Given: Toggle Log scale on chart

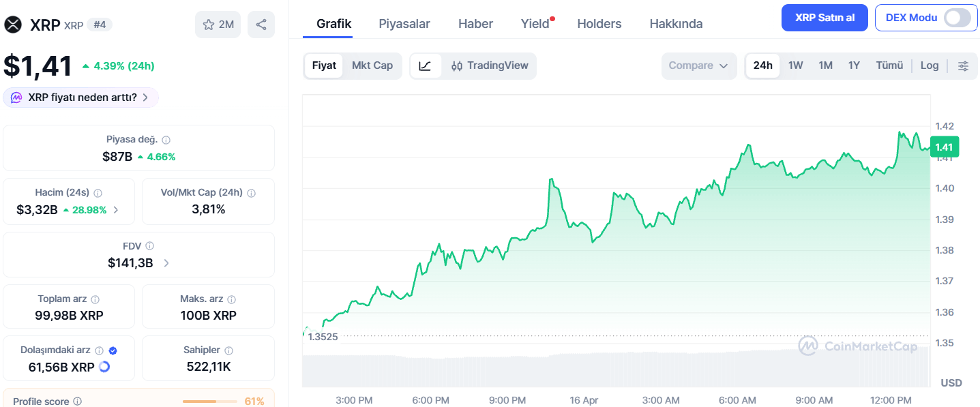Looking at the screenshot, I should pos(930,65).
